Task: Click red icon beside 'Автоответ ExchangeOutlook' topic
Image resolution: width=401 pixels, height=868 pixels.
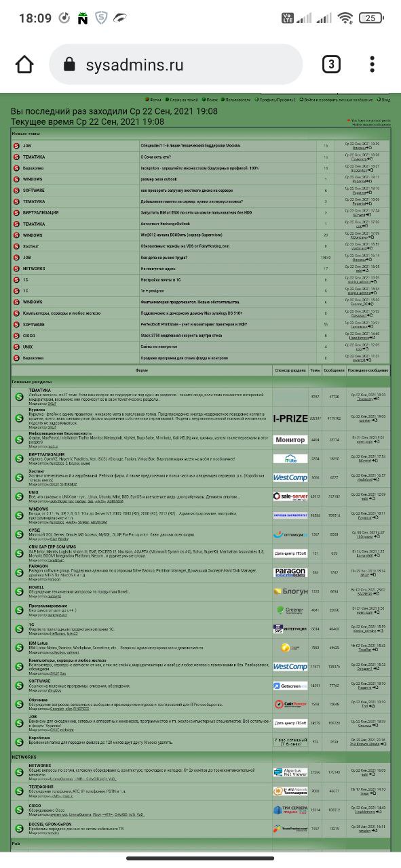Action: click(x=16, y=224)
